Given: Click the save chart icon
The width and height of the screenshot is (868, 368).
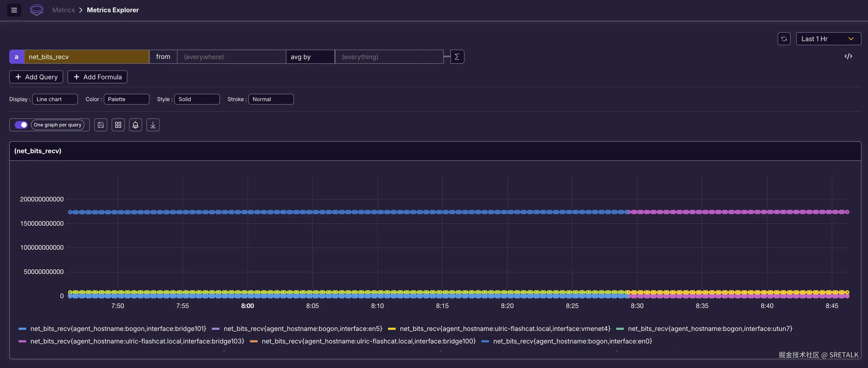Looking at the screenshot, I should 100,125.
